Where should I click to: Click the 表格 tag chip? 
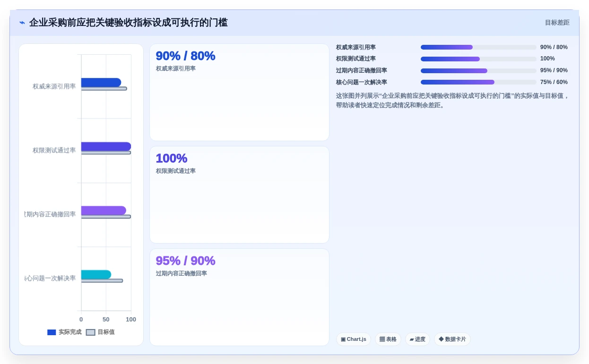pyautogui.click(x=388, y=339)
